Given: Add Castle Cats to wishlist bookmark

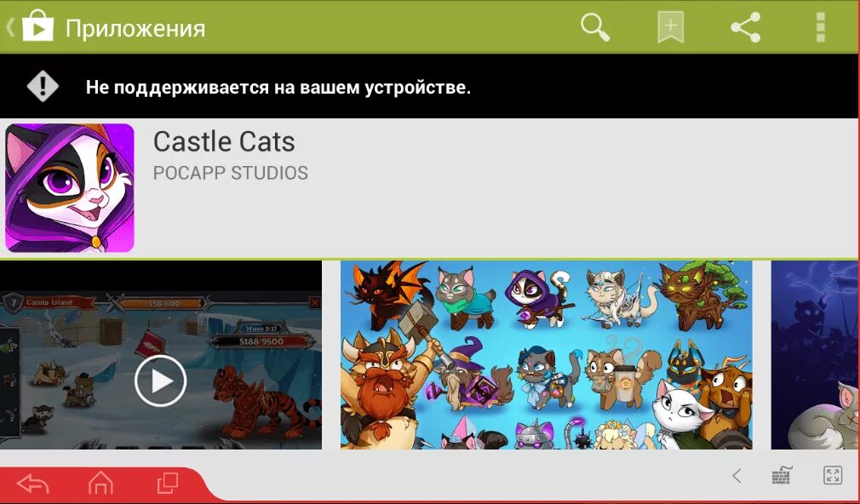Looking at the screenshot, I should coord(670,27).
